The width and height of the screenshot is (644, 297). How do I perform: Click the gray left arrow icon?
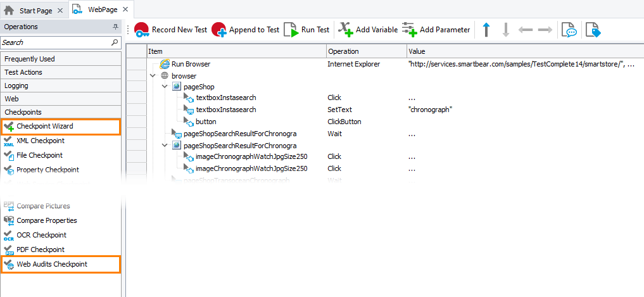coord(526,30)
